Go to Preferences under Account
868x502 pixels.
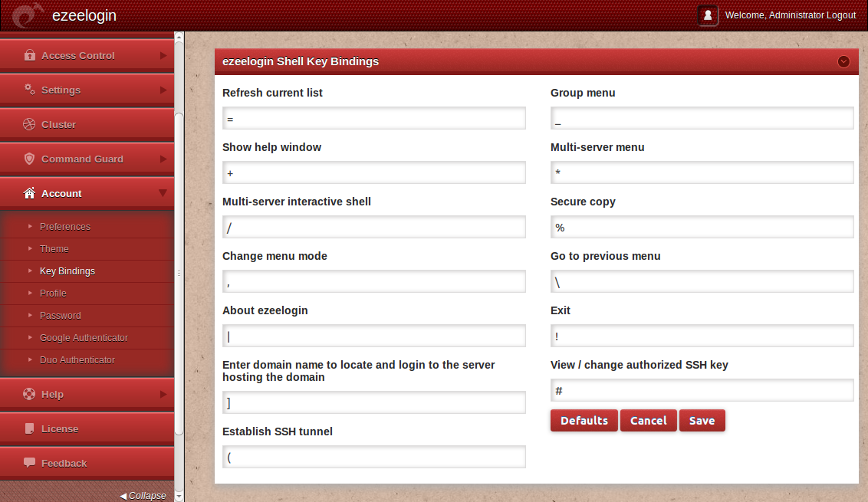click(x=64, y=226)
